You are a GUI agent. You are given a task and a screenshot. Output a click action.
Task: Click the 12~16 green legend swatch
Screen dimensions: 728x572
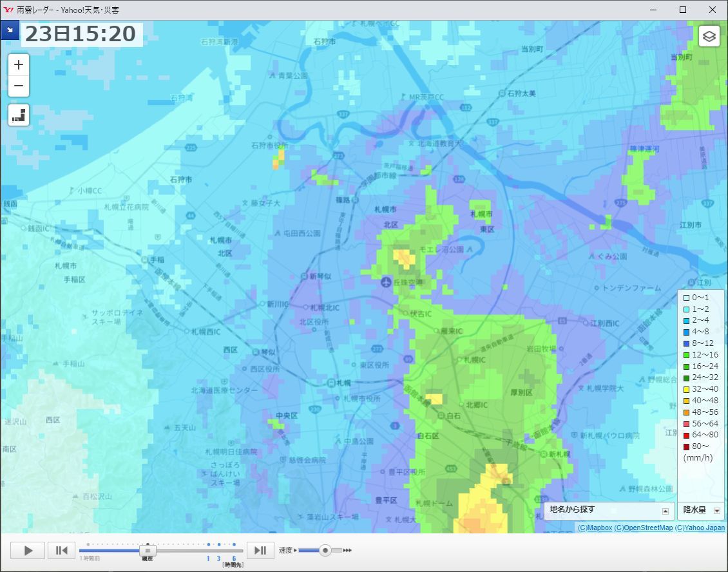(686, 355)
